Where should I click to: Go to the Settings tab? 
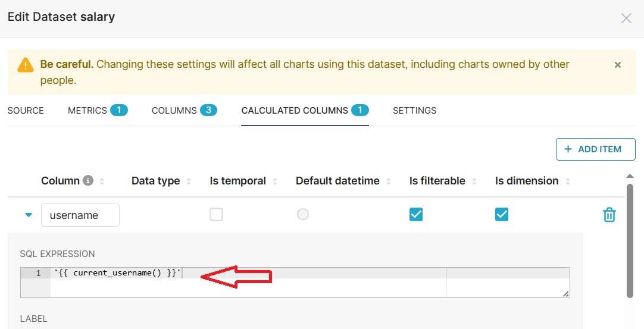(414, 111)
